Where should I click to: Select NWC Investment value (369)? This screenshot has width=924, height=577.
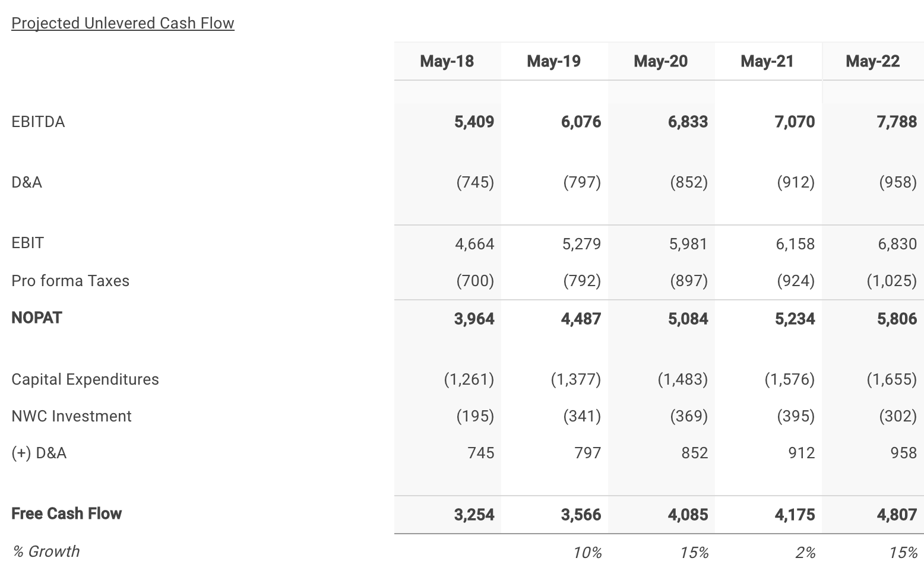click(x=689, y=416)
